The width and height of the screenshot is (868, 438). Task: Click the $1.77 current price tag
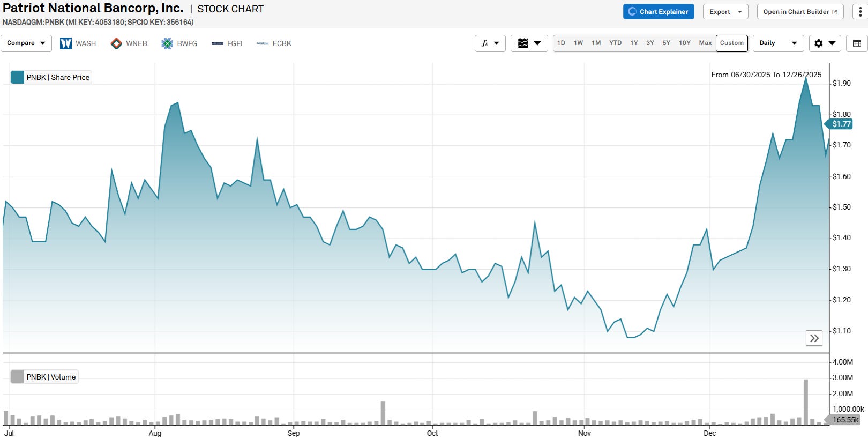click(839, 124)
